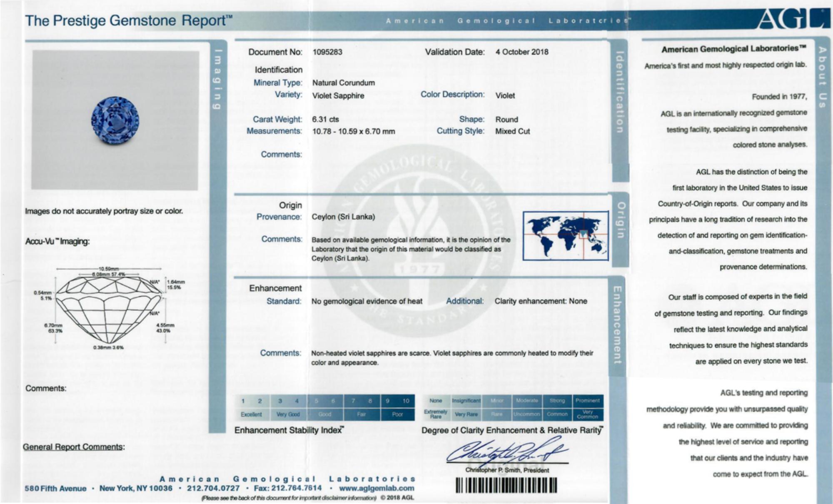This screenshot has width=833, height=504.
Task: Click the gemstone profile proportion diagram
Action: click(108, 308)
